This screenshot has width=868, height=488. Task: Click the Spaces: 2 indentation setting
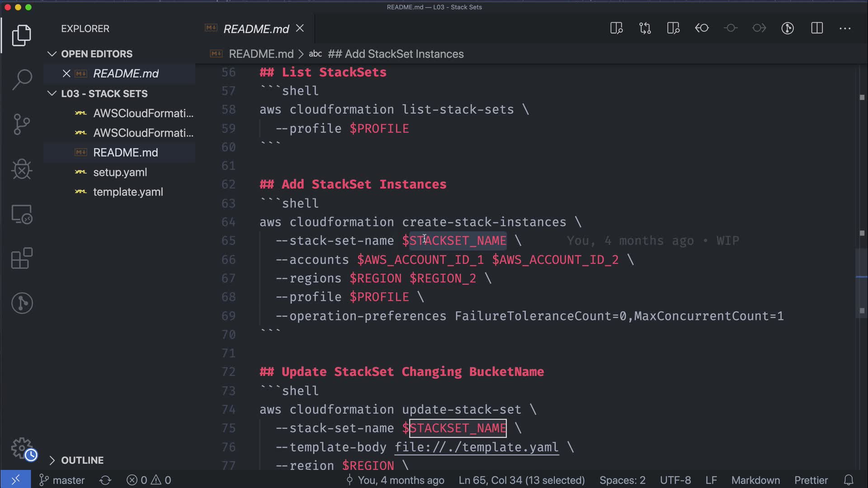[622, 480]
